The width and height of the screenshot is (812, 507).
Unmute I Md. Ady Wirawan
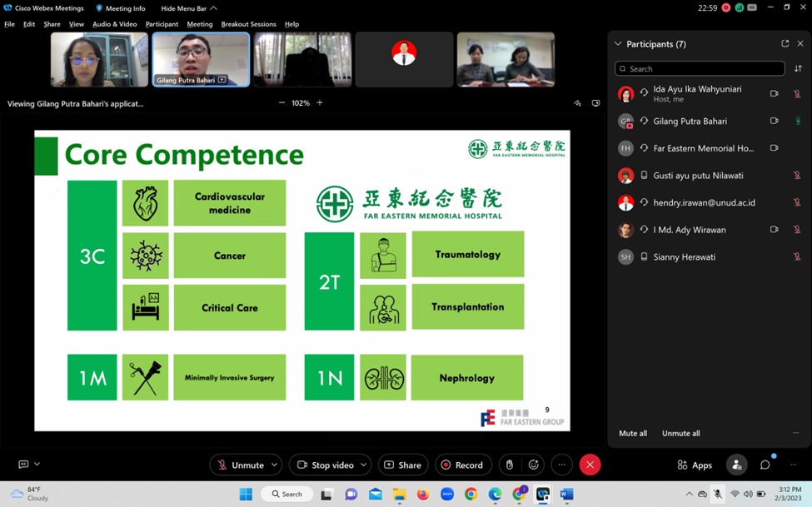point(797,230)
